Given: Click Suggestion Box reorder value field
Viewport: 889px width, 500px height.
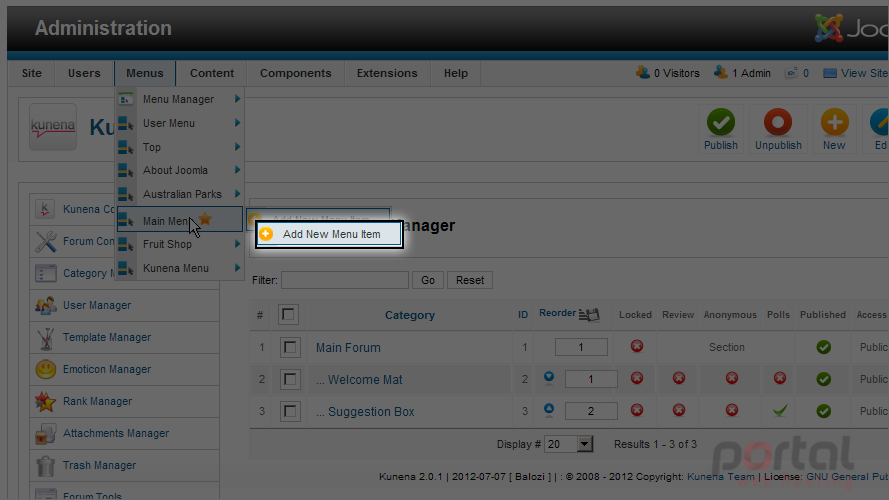Looking at the screenshot, I should [591, 411].
